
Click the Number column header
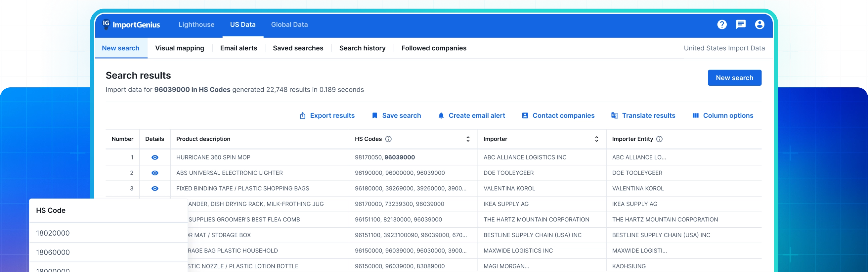(x=122, y=139)
